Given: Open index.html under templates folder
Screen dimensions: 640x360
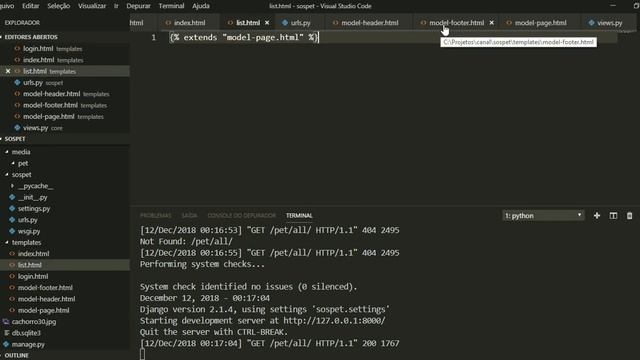Looking at the screenshot, I should 33,254.
